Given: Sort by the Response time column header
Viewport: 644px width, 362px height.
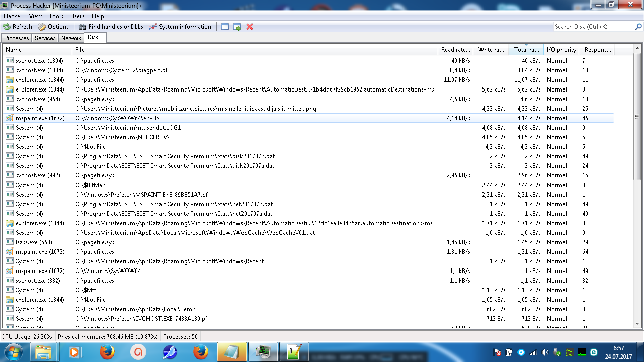Looking at the screenshot, I should coord(597,50).
